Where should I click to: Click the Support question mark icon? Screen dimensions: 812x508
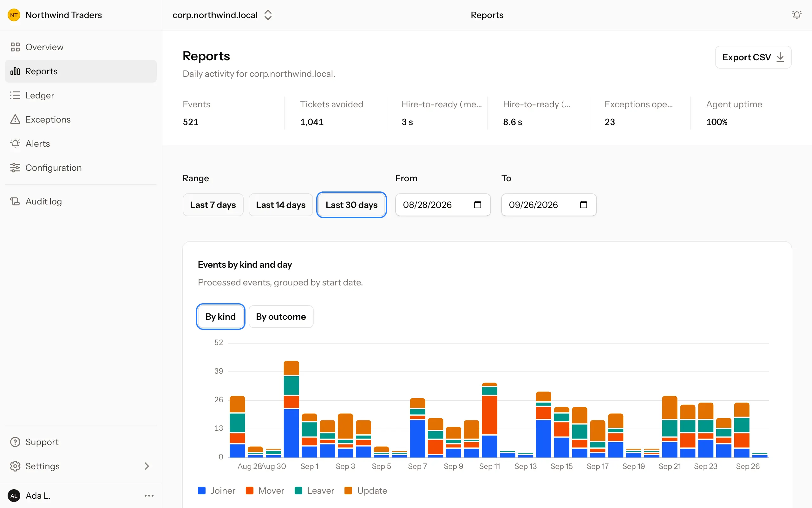tap(15, 442)
